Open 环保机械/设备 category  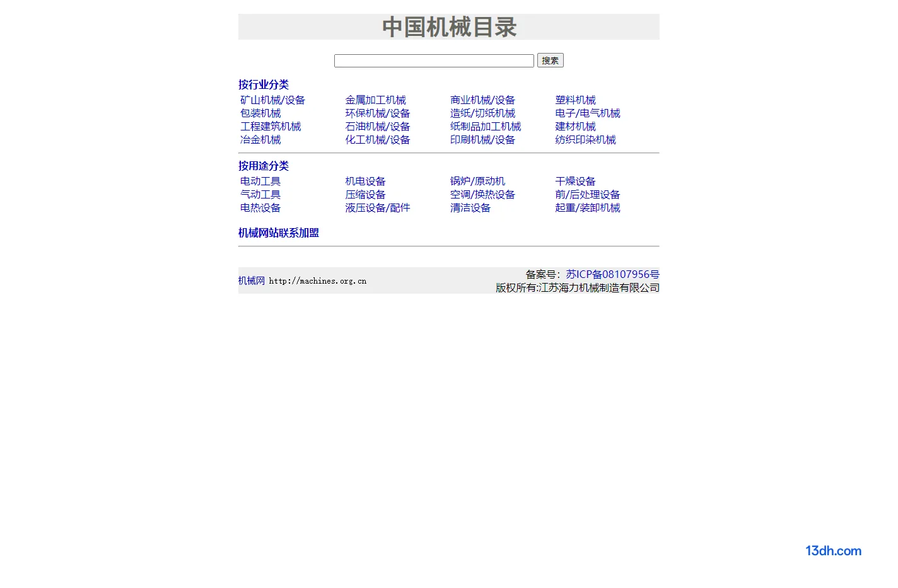[x=377, y=113]
